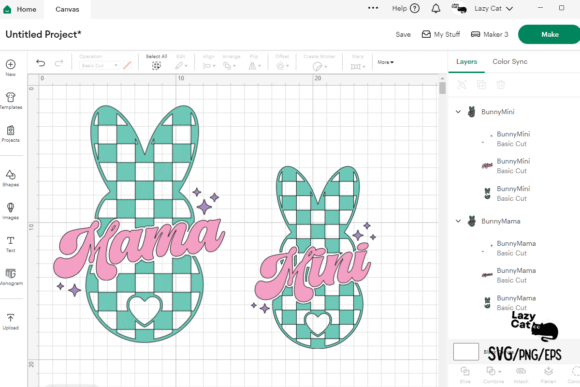Select BunnyMini layer with sparkles thumbnail
The height and width of the screenshot is (387, 580).
click(x=514, y=139)
